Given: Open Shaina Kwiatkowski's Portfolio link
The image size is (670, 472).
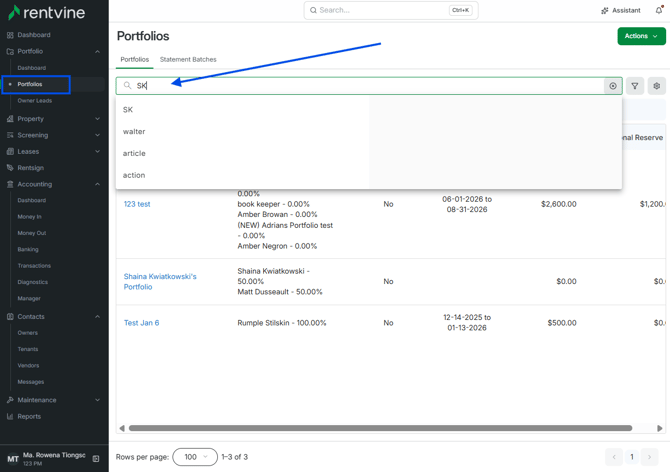Looking at the screenshot, I should pyautogui.click(x=160, y=281).
